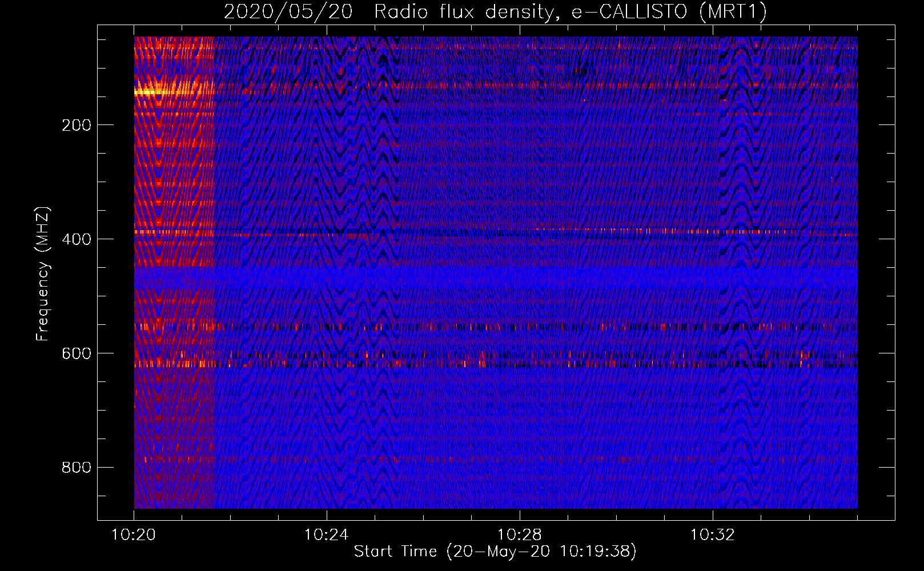Viewport: 924px width, 571px height.
Task: Click the flat blue band near 470 MHz
Action: [x=496, y=278]
